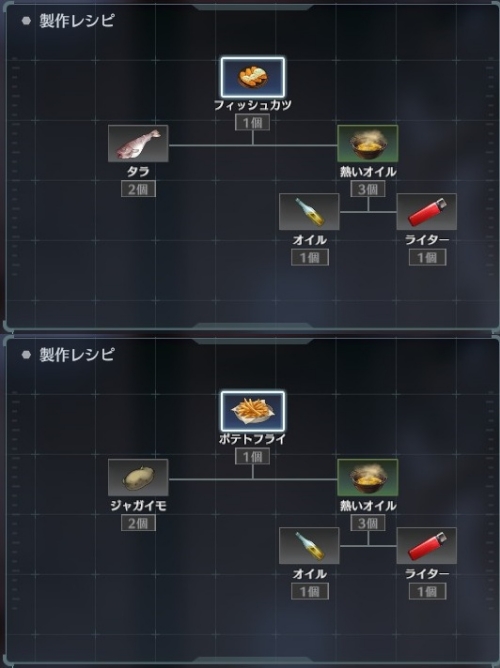Click the 2個 count under ジャガイモ
Viewport: 500px width, 668px height.
point(138,523)
